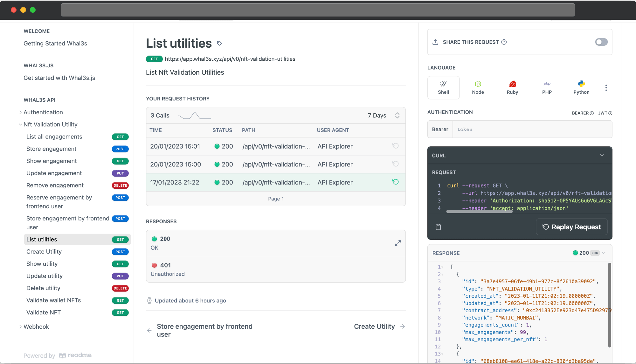
Task: Click the 3 Calls sparkline chart
Action: (x=195, y=116)
